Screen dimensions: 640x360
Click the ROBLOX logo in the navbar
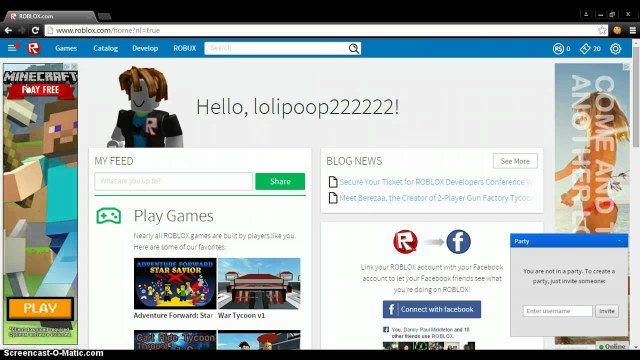[x=34, y=48]
